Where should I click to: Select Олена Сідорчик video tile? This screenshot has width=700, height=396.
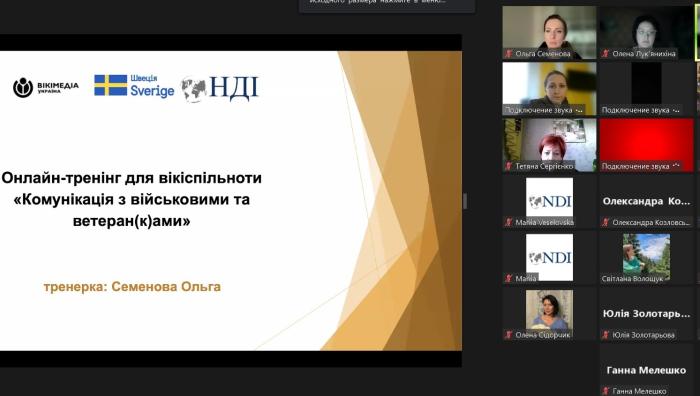click(x=549, y=313)
